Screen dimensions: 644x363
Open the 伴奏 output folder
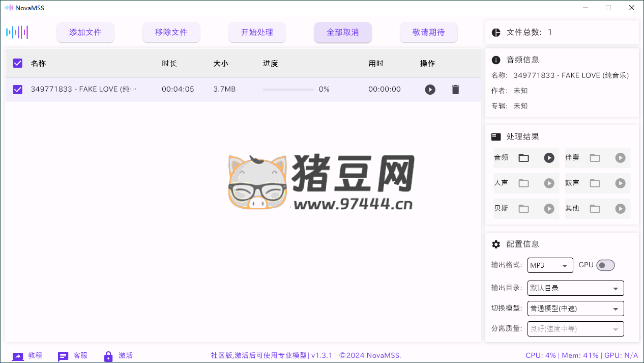pyautogui.click(x=595, y=158)
